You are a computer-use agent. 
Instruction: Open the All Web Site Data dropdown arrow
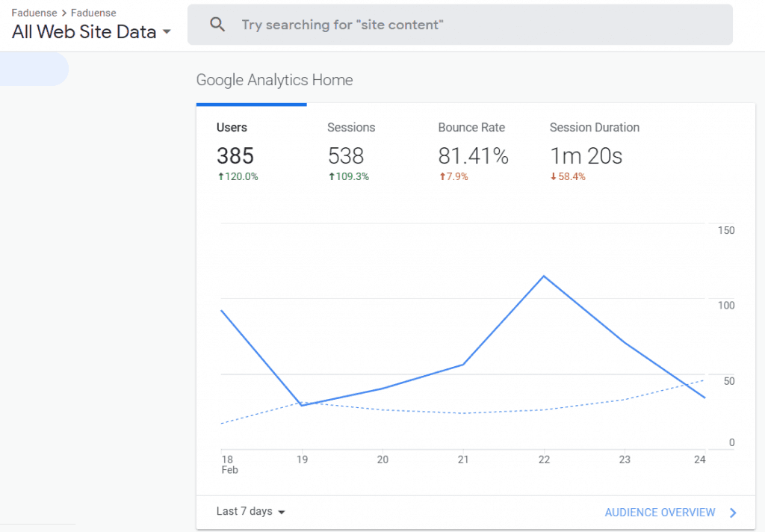click(167, 31)
